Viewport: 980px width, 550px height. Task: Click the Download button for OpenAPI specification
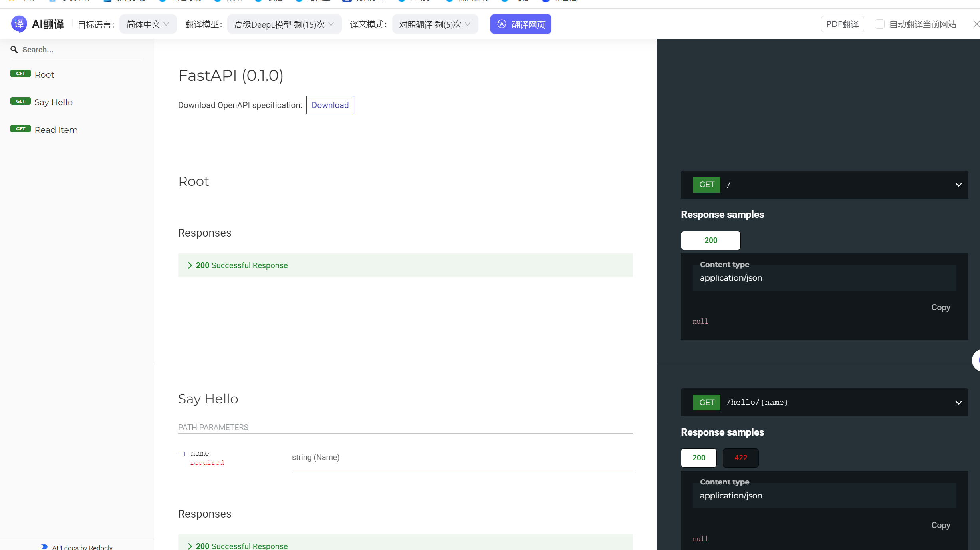point(330,105)
